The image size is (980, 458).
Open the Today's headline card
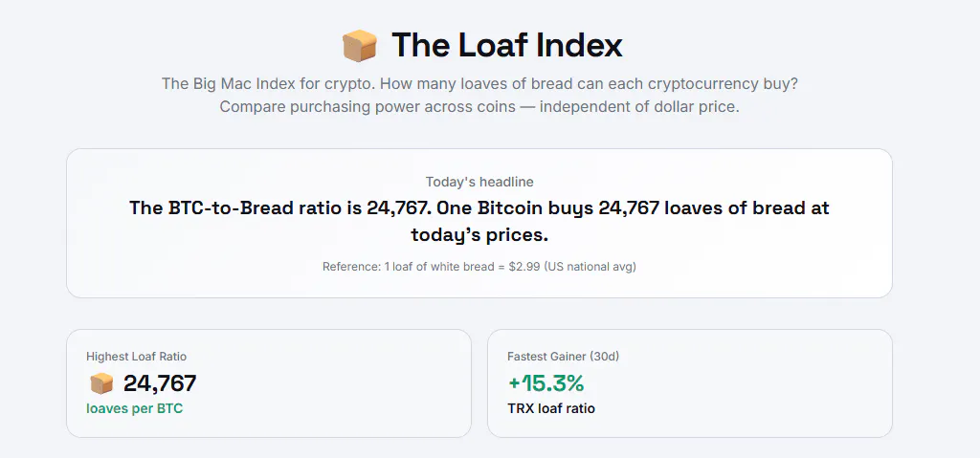(479, 223)
